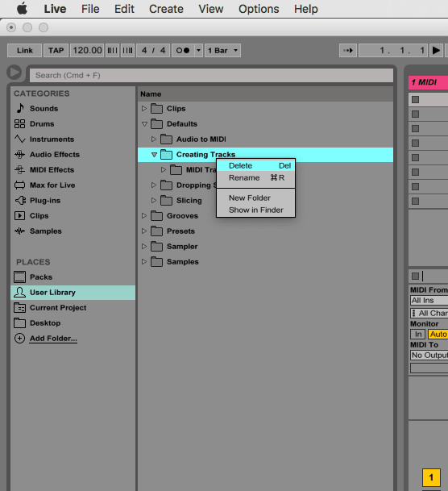This screenshot has height=491, width=448.
Task: Open the metronome settings dropdown arrow
Action: pos(198,51)
